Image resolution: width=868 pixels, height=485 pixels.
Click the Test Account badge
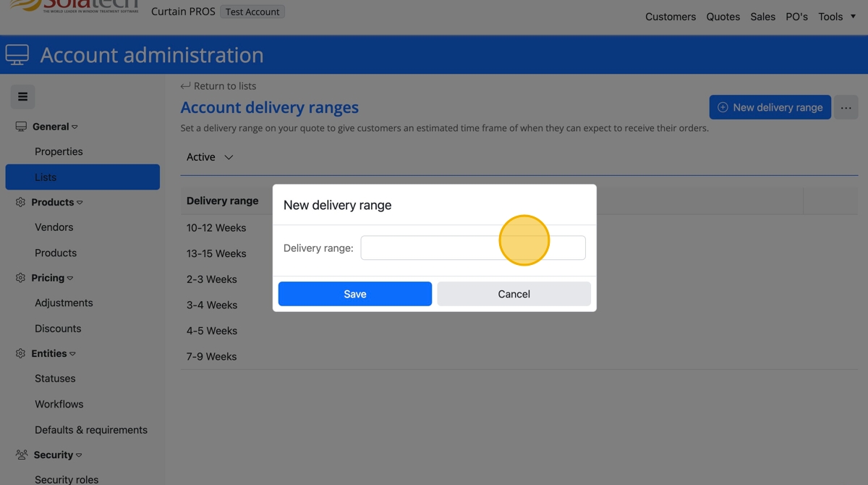coord(252,12)
